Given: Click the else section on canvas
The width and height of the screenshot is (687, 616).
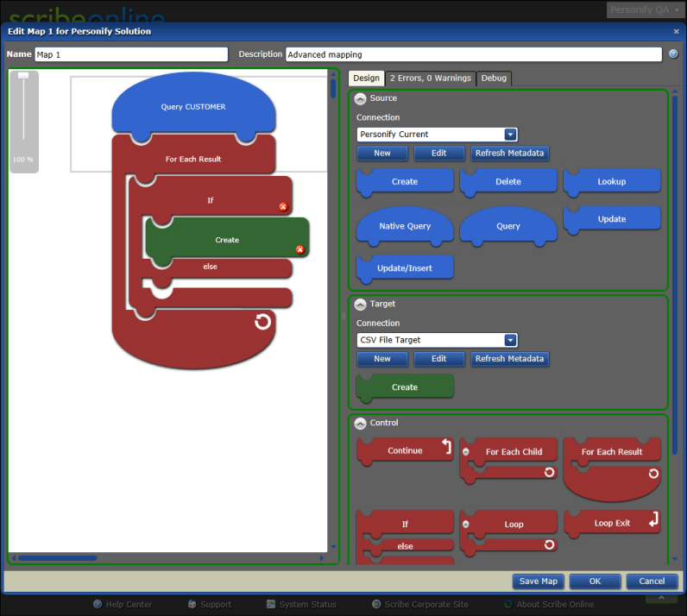Looking at the screenshot, I should coord(210,267).
